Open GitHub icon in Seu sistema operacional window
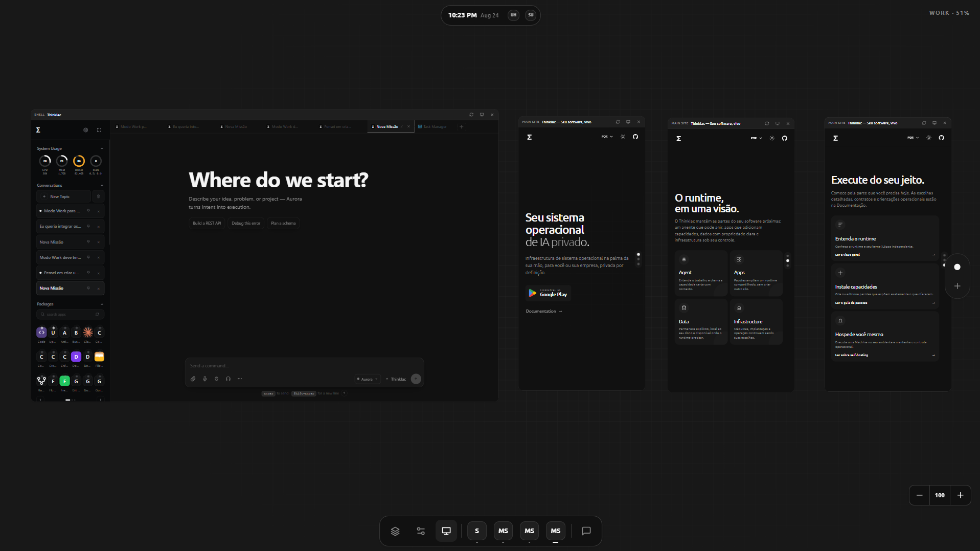Viewport: 980px width, 551px height. [x=635, y=137]
